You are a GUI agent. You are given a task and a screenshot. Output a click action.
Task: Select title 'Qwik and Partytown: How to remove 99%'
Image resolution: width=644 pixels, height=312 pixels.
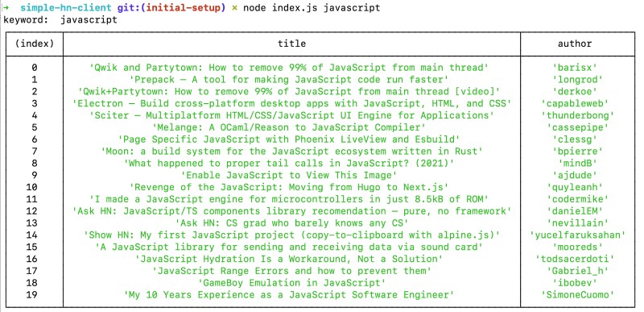point(289,68)
